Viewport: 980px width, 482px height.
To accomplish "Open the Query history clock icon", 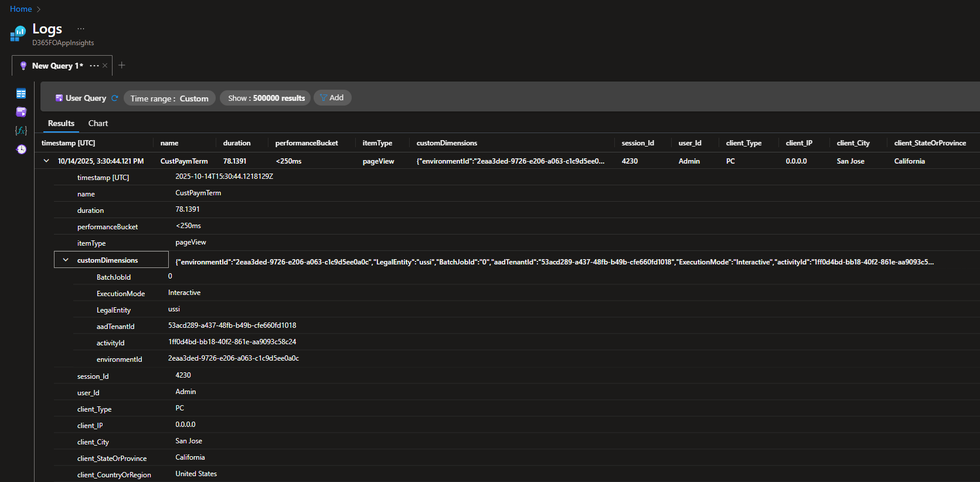I will click(21, 150).
